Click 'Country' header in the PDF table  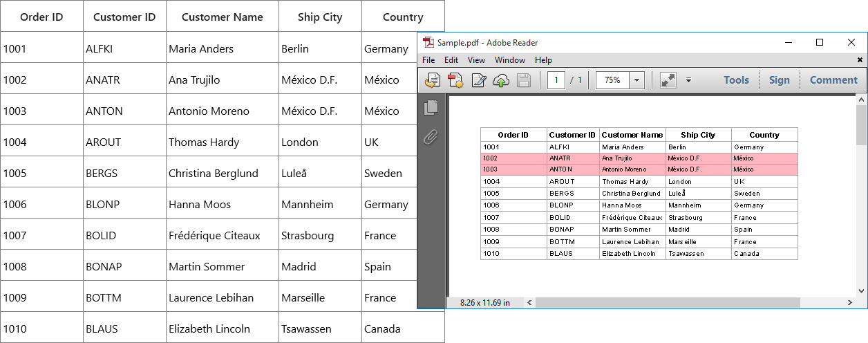(764, 135)
